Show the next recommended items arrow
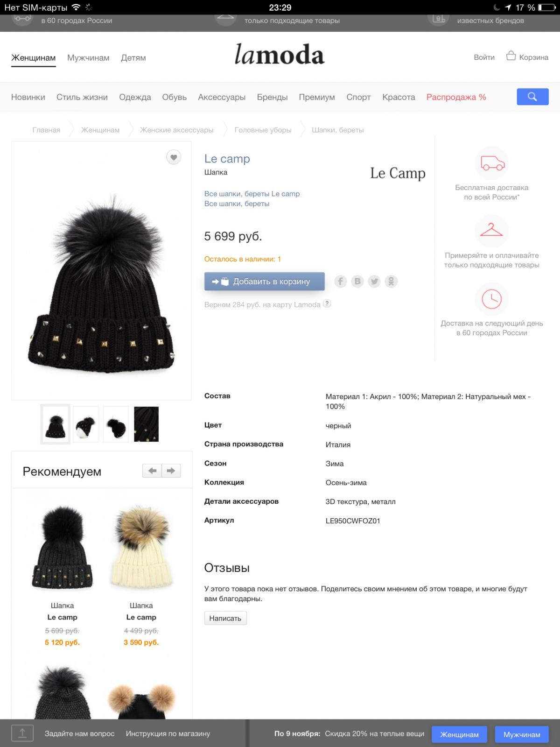This screenshot has height=747, width=560. click(x=171, y=471)
